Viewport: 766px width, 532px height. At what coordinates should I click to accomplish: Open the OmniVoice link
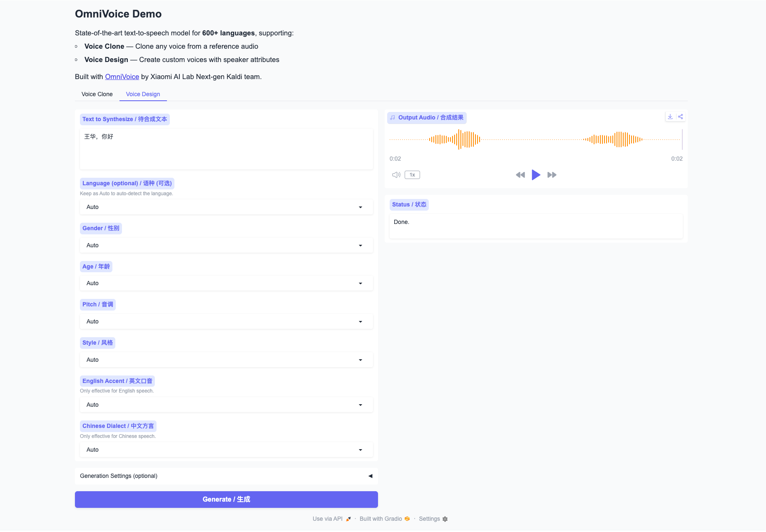click(x=122, y=77)
